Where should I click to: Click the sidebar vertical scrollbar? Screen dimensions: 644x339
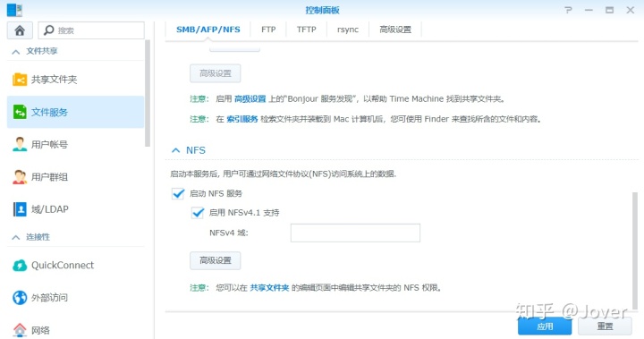pyautogui.click(x=148, y=93)
